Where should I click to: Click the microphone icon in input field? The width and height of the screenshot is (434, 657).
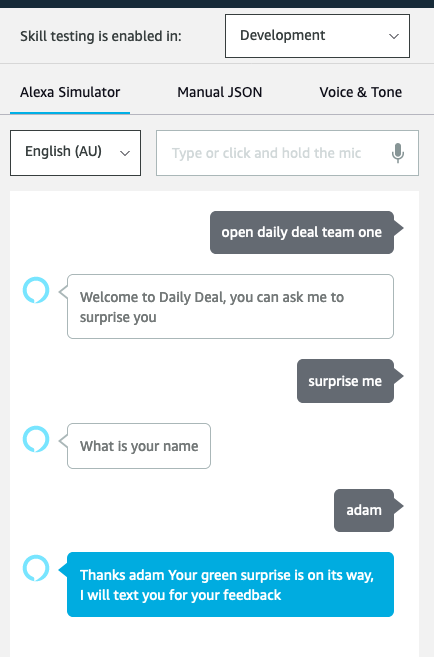(398, 153)
